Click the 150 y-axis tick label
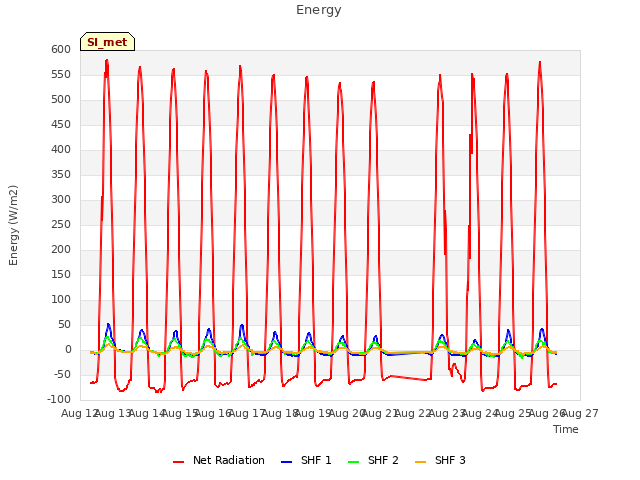 61,275
